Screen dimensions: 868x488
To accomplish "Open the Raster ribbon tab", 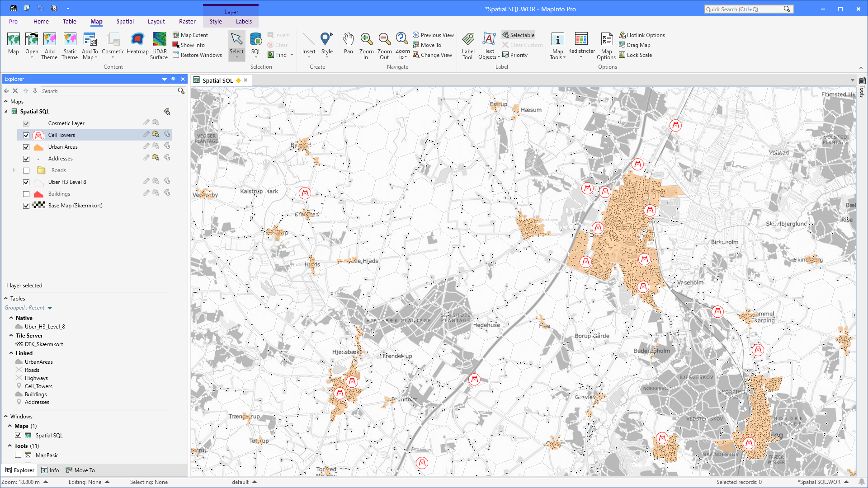I will tap(187, 21).
